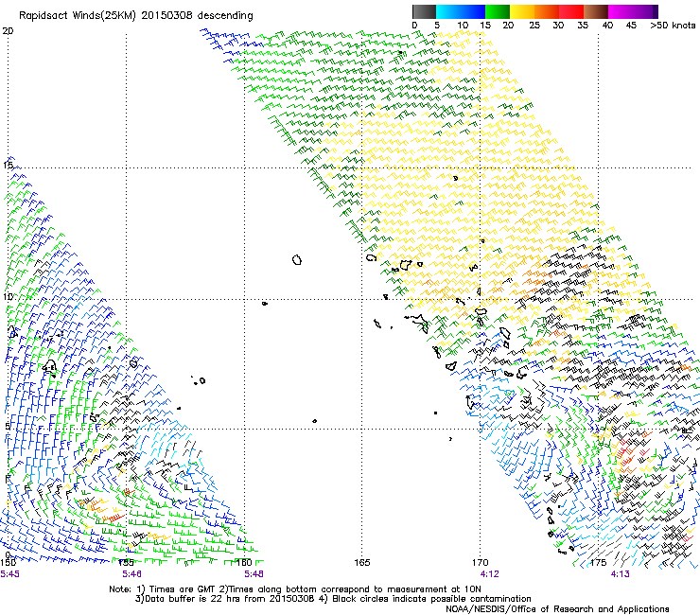Click the '35' legend label
Screen dimensions: 700x615
(583, 26)
